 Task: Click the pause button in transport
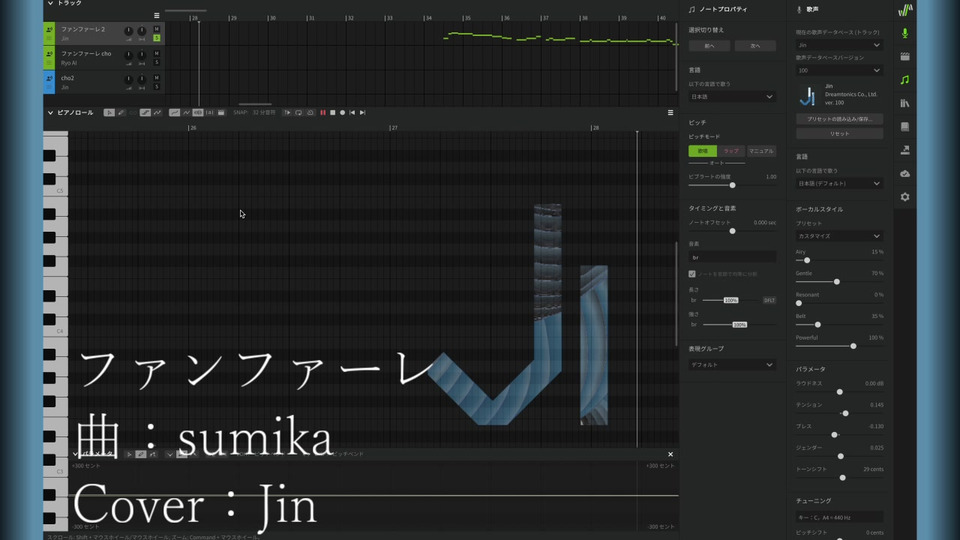(x=323, y=113)
